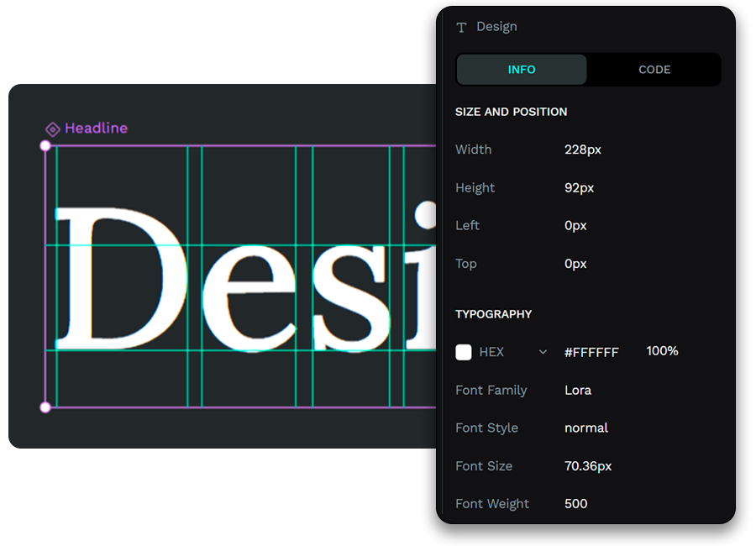Click the bottom-left selection handle
756x546 pixels.
pyautogui.click(x=46, y=407)
